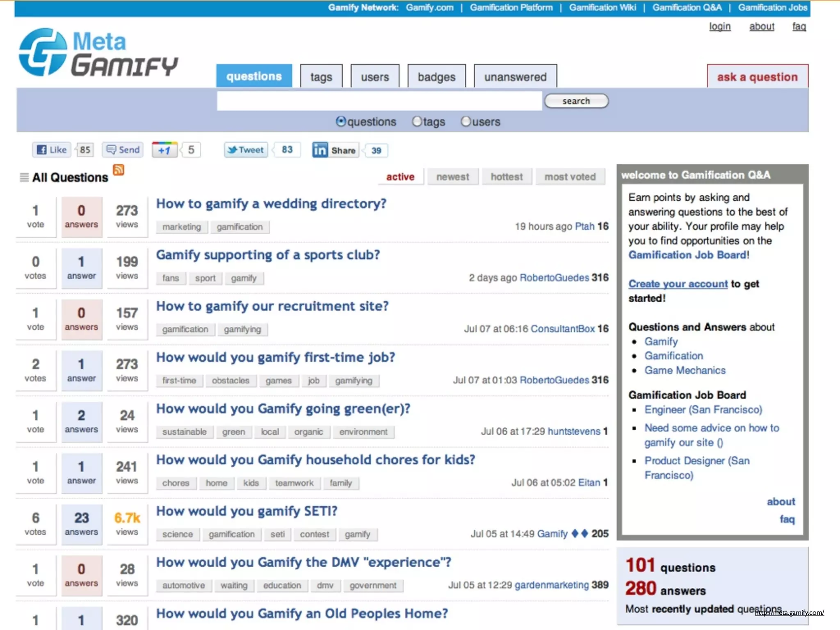
Task: Click the ask a question button
Action: pos(757,77)
